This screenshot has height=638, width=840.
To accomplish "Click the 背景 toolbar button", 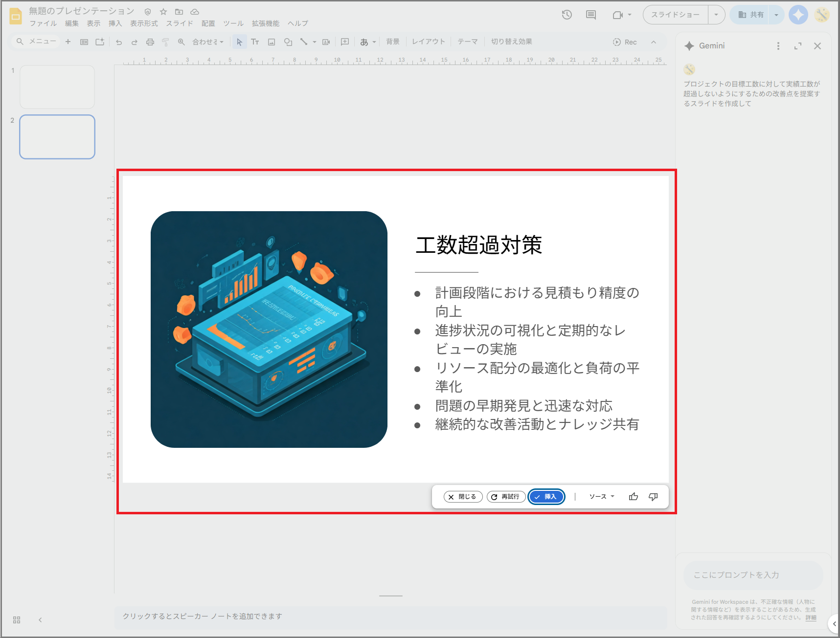I will pos(393,42).
